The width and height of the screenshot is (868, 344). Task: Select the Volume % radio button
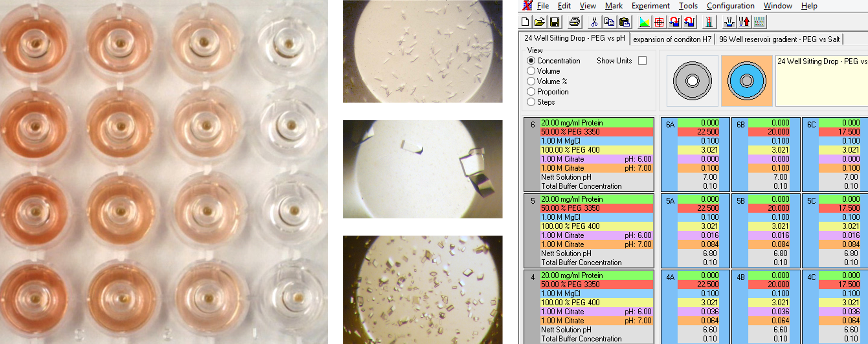[531, 81]
